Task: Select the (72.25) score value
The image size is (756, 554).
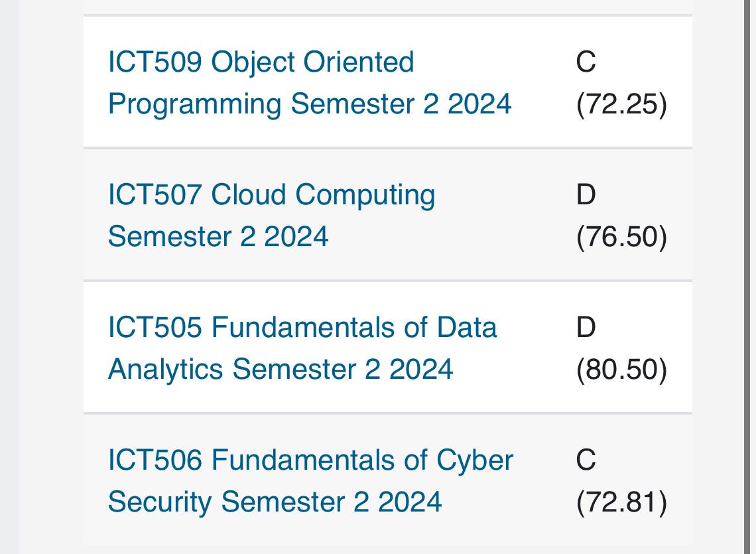Action: pos(621,104)
